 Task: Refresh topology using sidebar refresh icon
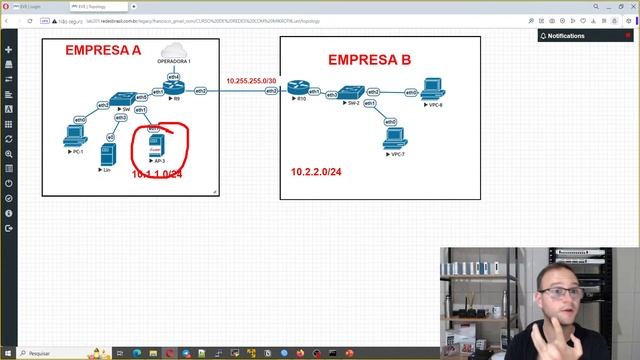point(9,139)
